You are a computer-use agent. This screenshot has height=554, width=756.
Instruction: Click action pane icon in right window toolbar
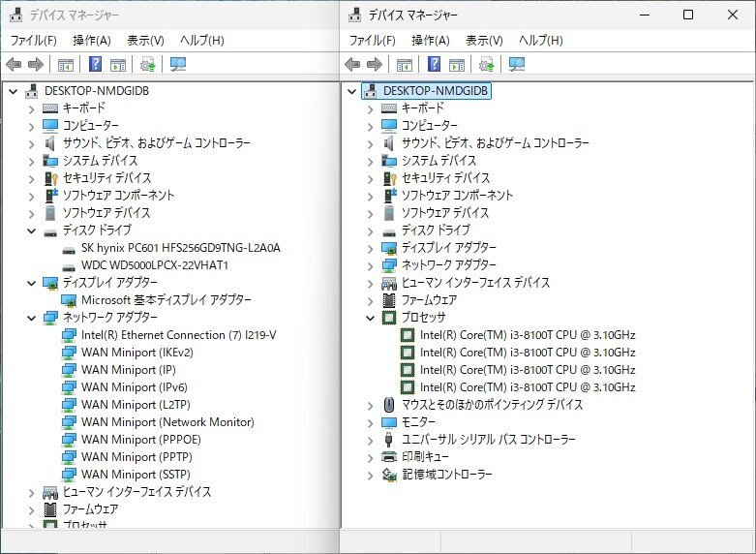(457, 65)
